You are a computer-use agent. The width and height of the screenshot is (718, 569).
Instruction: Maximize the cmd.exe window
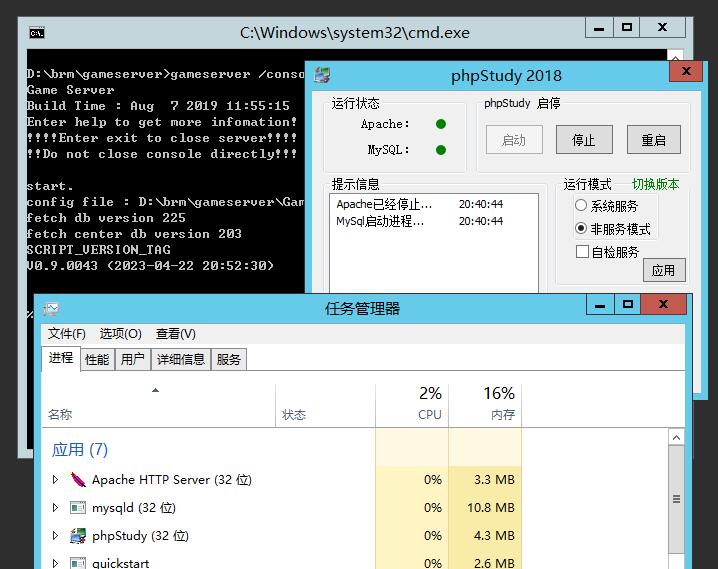(626, 27)
